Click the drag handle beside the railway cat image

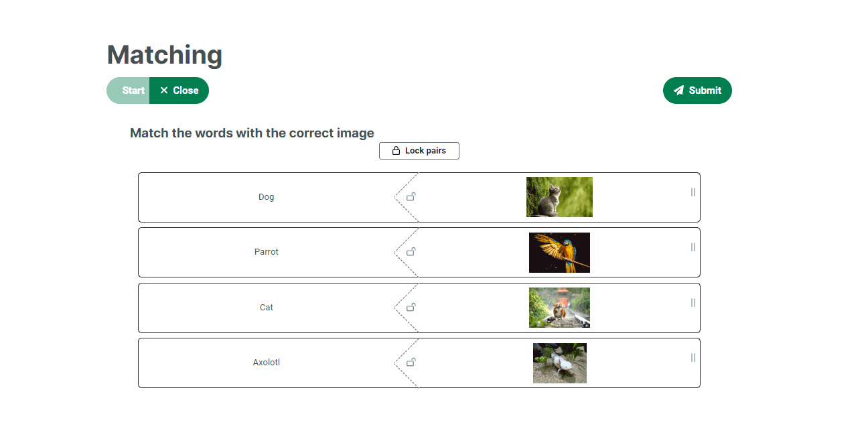pyautogui.click(x=693, y=303)
